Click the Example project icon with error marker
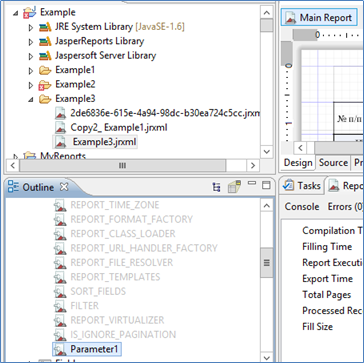Screen dimensions: 364x363 pyautogui.click(x=30, y=13)
